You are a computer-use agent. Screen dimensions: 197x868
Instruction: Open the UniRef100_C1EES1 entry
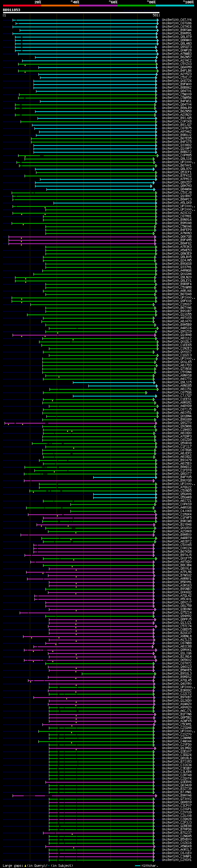(x=177, y=399)
